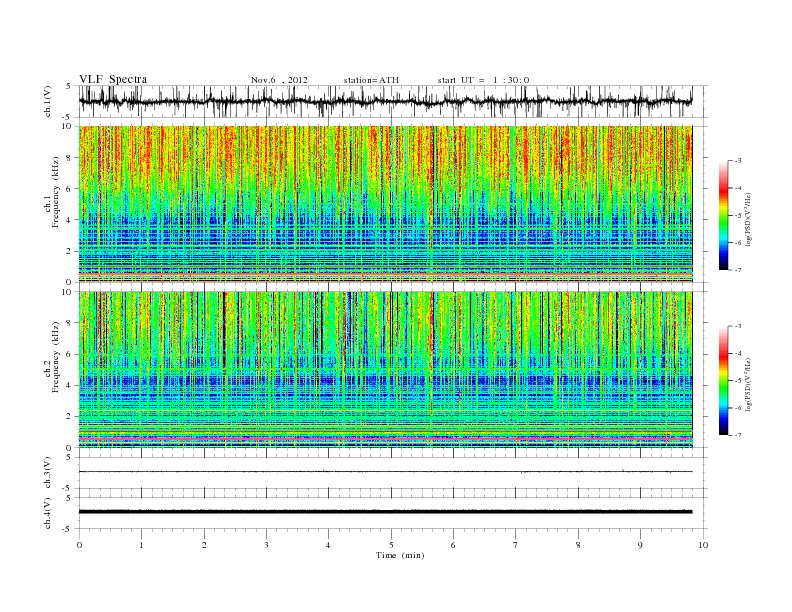Click time axis tick label "4"

tap(328, 545)
